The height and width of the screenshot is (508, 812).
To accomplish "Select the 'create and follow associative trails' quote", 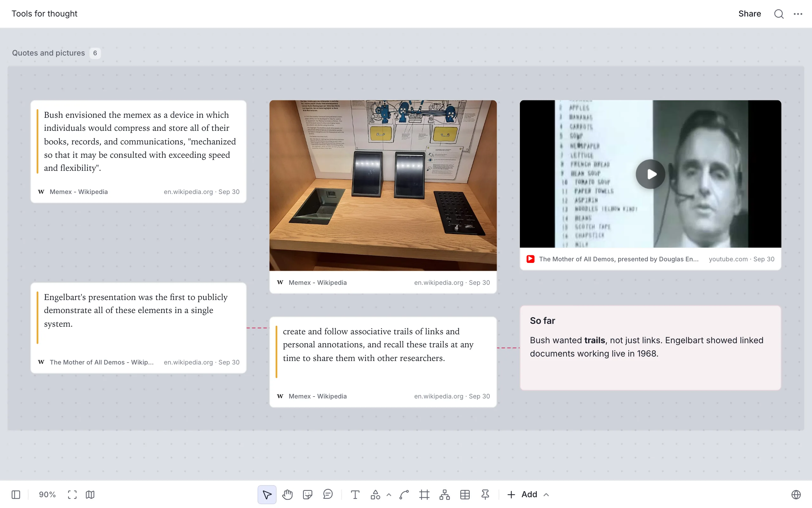I will coord(378,345).
